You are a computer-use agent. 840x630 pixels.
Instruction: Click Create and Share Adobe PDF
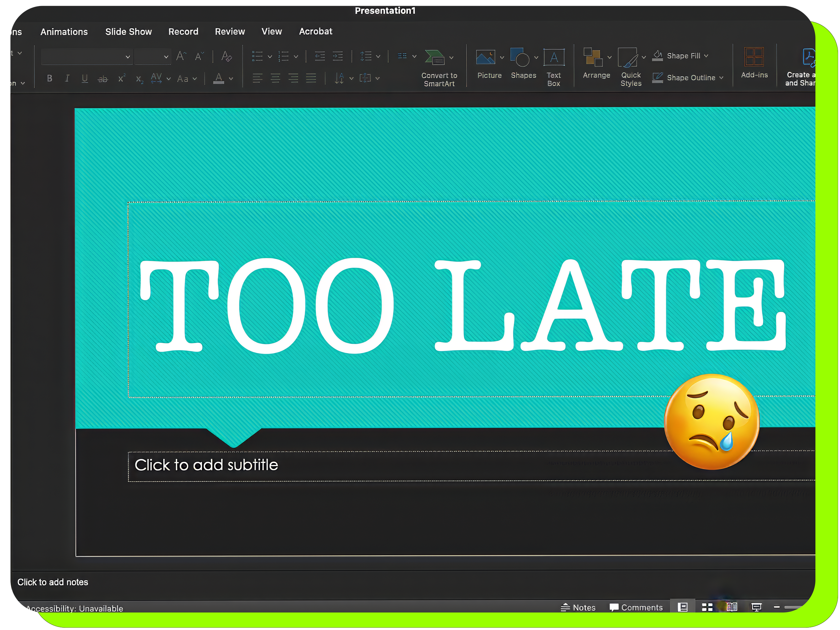800,68
